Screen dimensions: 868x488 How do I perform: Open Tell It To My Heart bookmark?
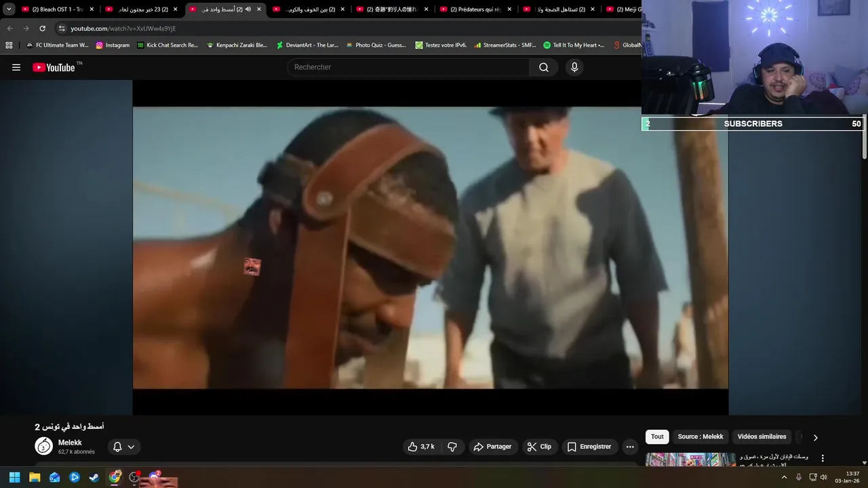pos(574,45)
